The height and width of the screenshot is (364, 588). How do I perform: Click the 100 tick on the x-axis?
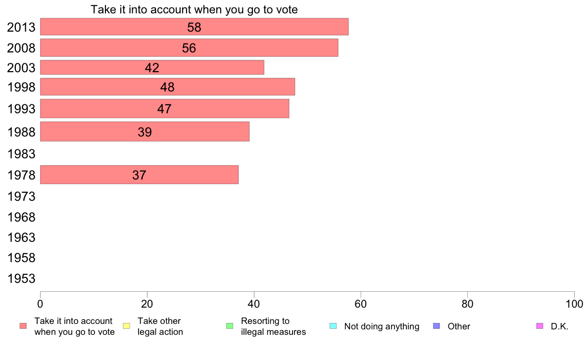pos(574,304)
